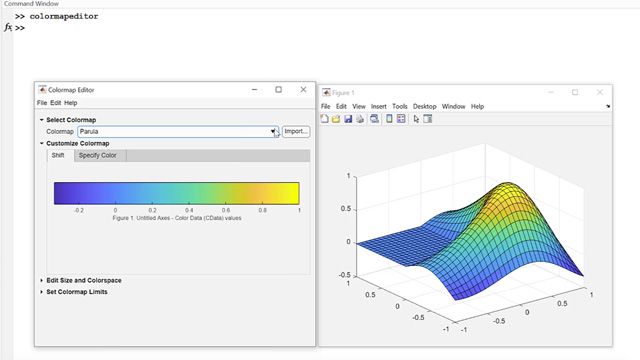This screenshot has height=360, width=640.
Task: Switch to the Specify Color tab
Action: (x=100, y=156)
